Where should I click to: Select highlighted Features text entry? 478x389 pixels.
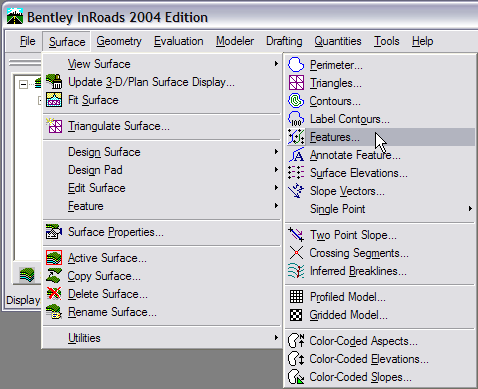(x=335, y=137)
